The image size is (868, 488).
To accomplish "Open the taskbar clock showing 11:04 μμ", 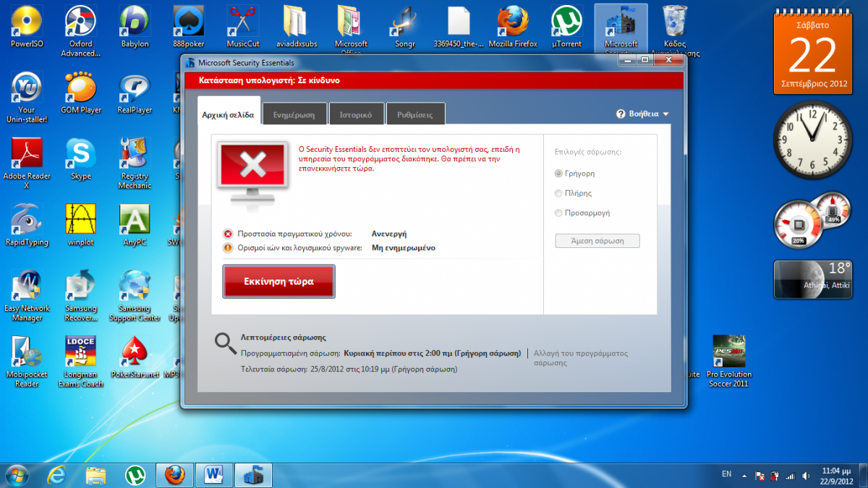I will tap(836, 475).
